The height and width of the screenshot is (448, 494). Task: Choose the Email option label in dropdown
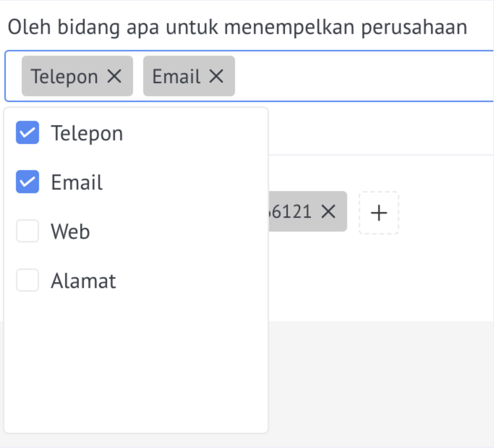pos(77,182)
